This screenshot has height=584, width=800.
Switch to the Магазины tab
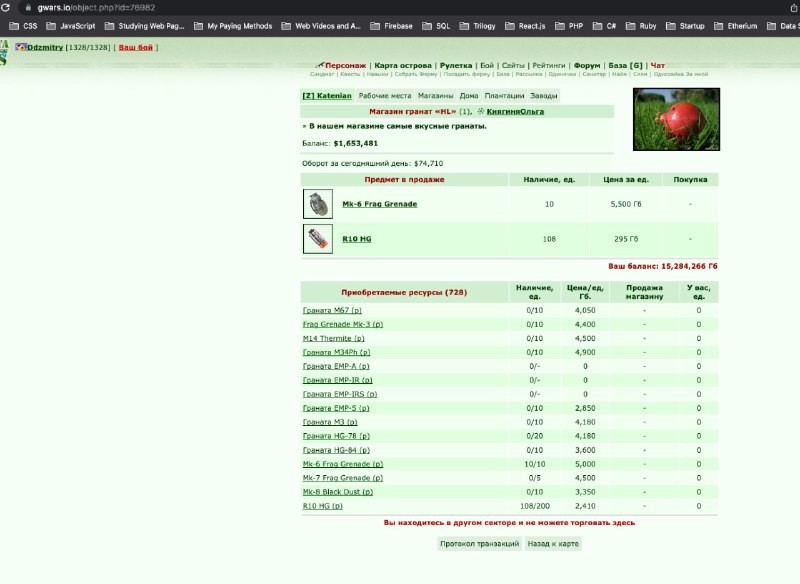[x=435, y=95]
